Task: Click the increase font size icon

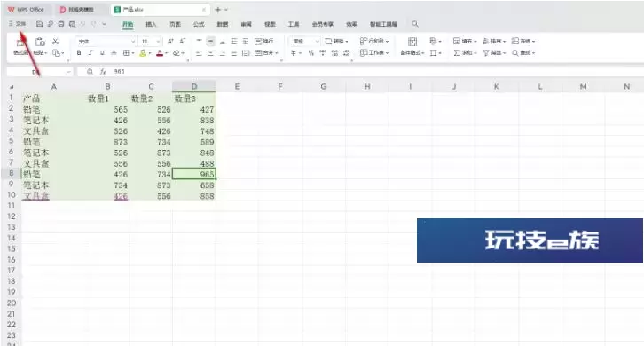Action: (x=170, y=41)
